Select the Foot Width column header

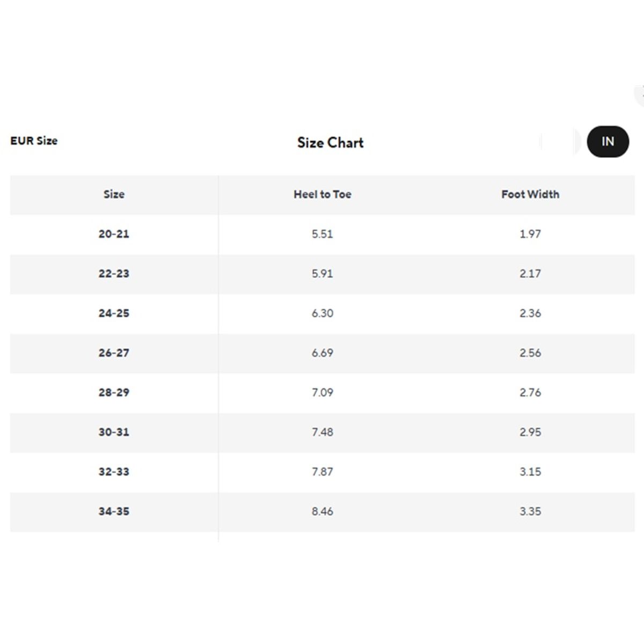[530, 194]
